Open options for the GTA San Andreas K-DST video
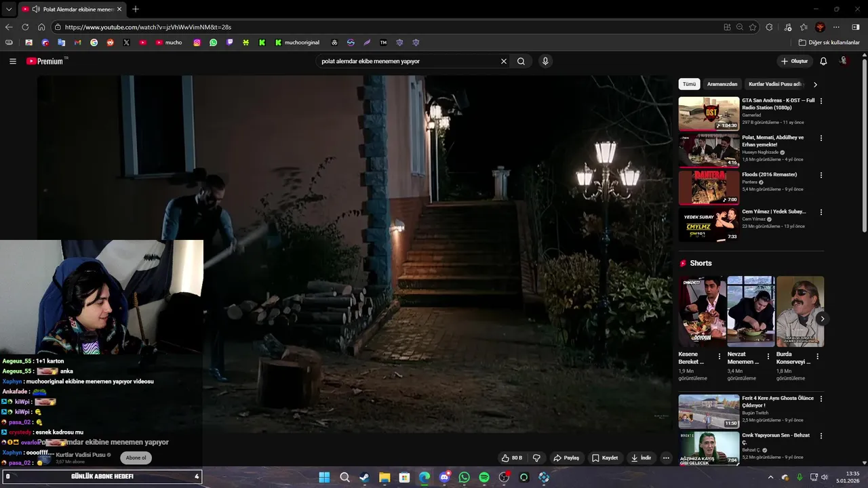This screenshot has width=868, height=488. coord(821,101)
